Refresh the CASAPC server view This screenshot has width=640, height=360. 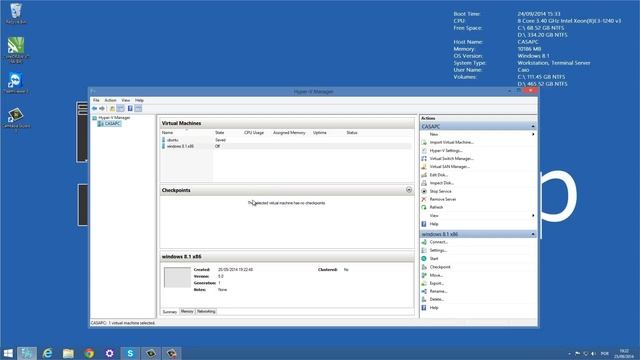(436, 207)
